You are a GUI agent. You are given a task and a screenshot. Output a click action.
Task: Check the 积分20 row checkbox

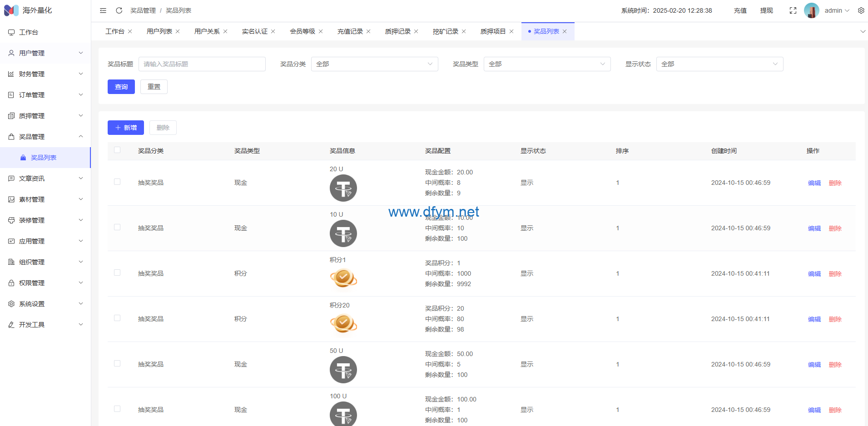coord(117,318)
